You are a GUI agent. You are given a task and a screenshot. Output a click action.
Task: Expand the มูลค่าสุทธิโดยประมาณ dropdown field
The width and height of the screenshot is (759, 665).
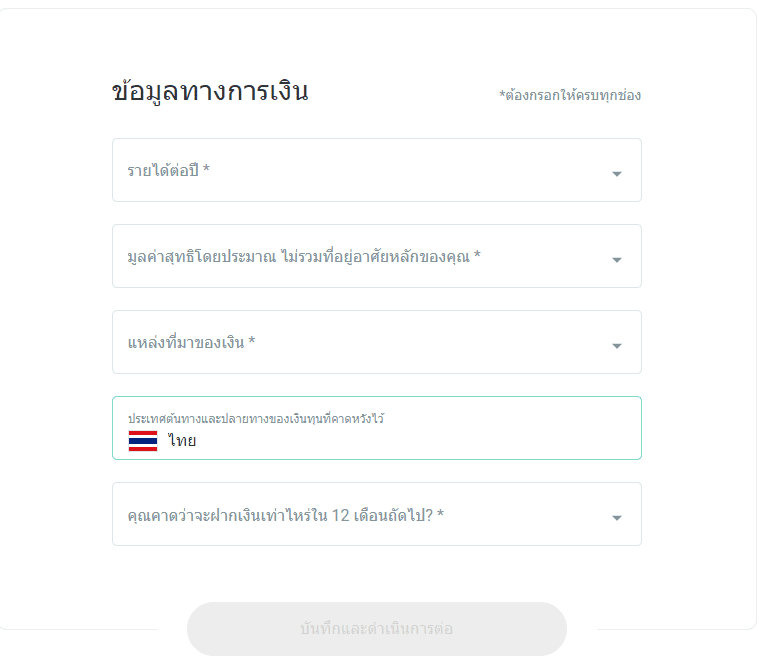tap(377, 256)
